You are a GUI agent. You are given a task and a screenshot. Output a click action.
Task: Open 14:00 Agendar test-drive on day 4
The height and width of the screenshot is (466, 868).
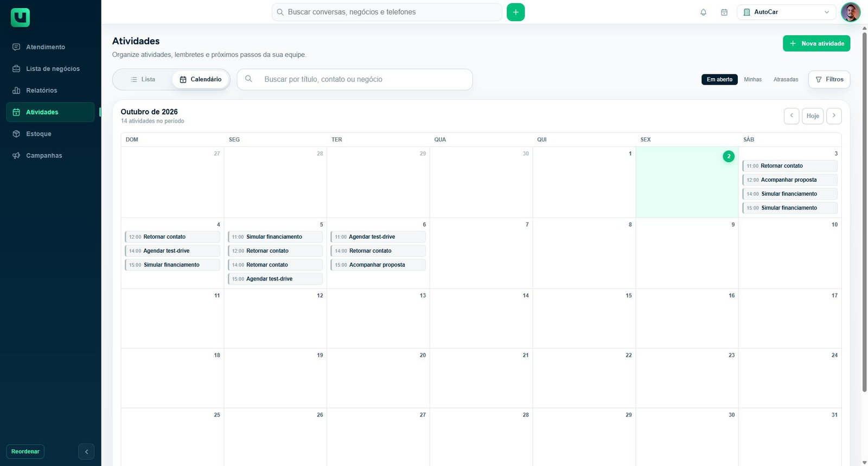coord(173,251)
